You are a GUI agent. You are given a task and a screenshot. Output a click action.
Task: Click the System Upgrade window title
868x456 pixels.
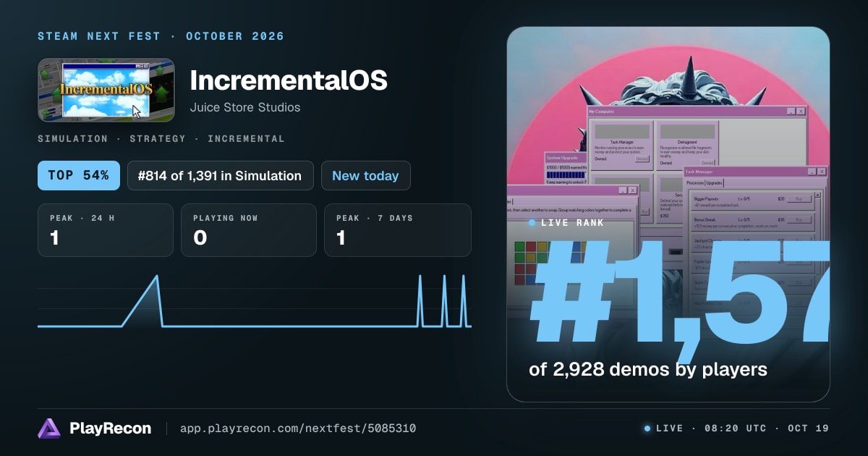pyautogui.click(x=562, y=158)
